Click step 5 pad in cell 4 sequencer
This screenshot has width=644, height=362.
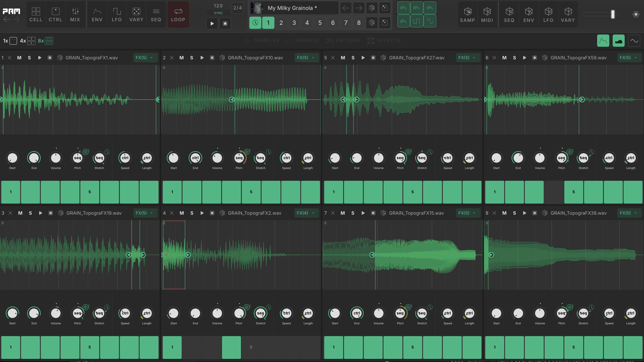pyautogui.click(x=251, y=347)
